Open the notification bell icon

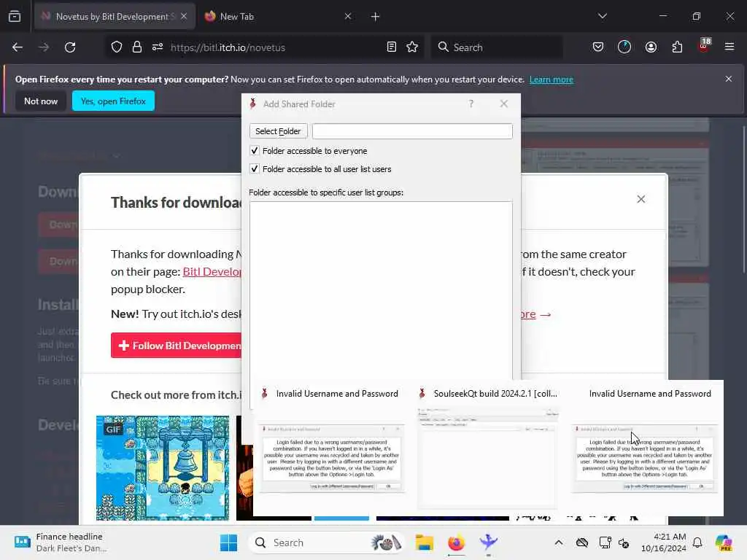(x=697, y=542)
